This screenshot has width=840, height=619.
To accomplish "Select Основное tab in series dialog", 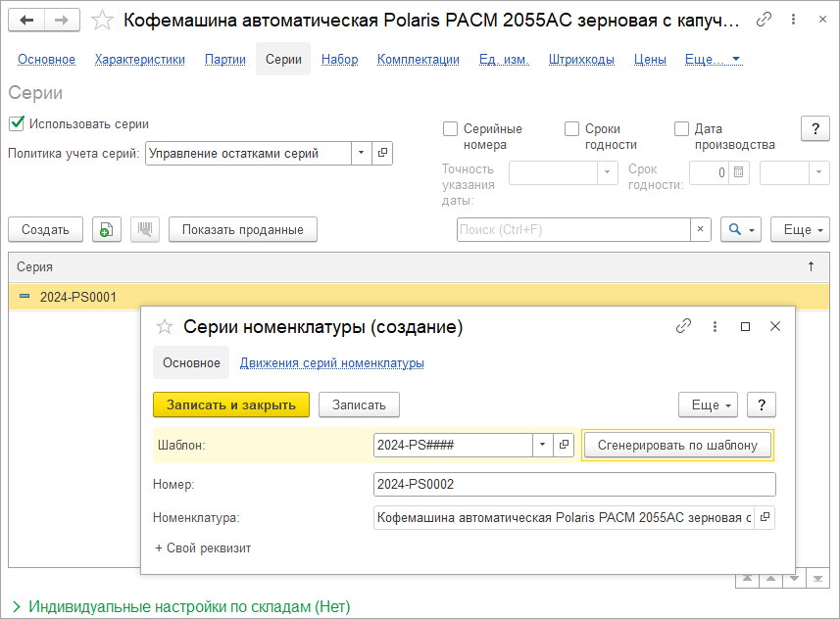I will pyautogui.click(x=191, y=363).
